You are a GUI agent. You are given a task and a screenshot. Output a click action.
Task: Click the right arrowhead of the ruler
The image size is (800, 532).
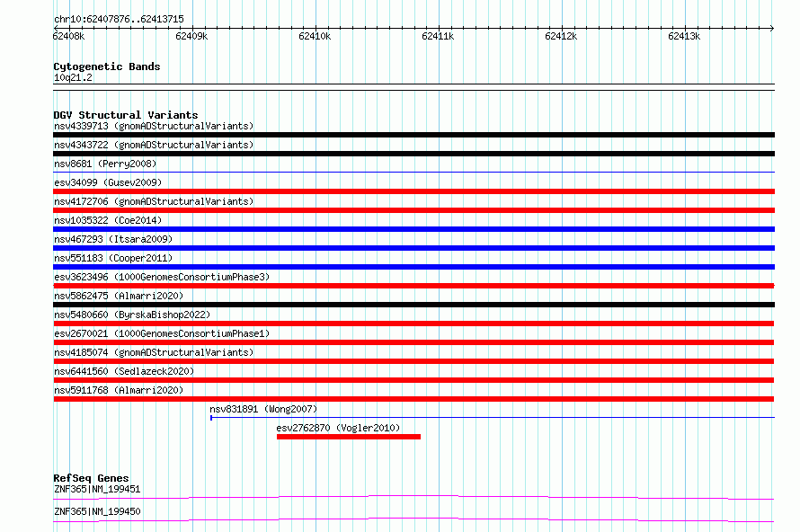coord(772,28)
